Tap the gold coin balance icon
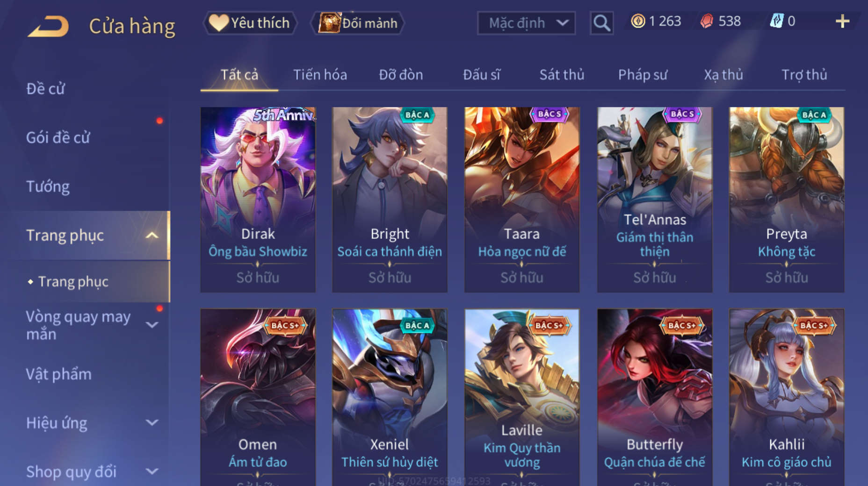This screenshot has height=486, width=868. (638, 21)
